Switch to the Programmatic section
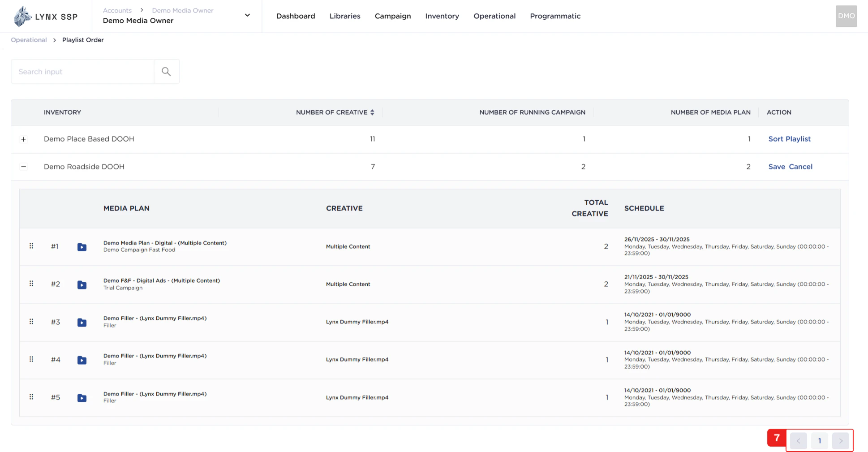This screenshot has width=868, height=452. point(555,16)
